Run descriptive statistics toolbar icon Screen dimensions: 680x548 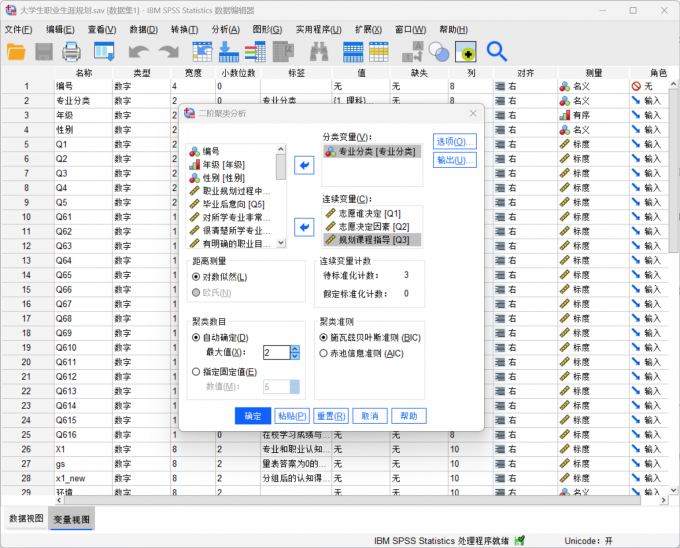(284, 52)
